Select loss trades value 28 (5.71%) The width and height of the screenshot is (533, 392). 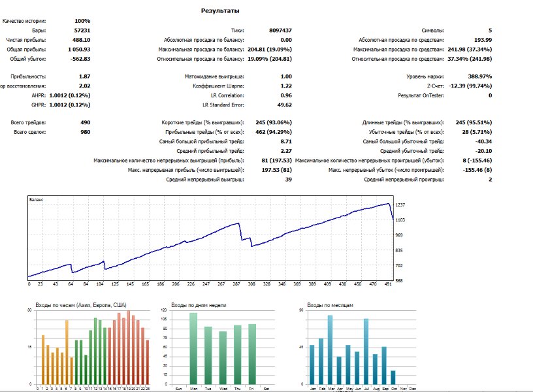click(x=477, y=132)
